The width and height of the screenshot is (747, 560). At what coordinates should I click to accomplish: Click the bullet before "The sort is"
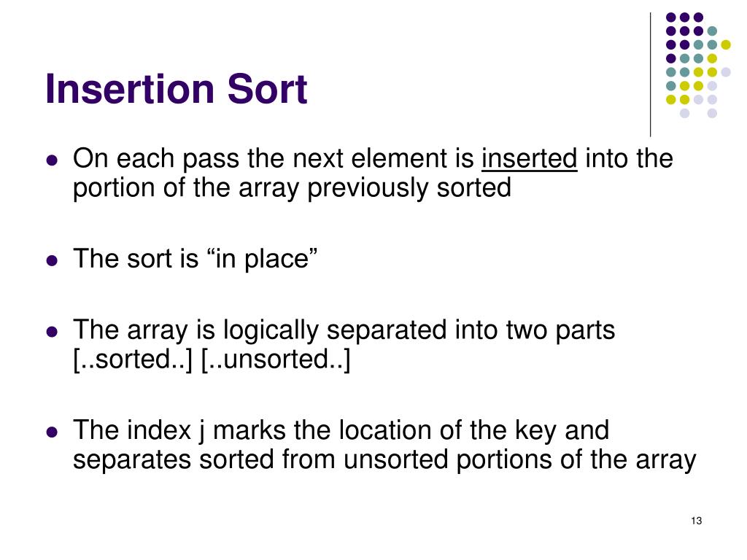pos(52,260)
